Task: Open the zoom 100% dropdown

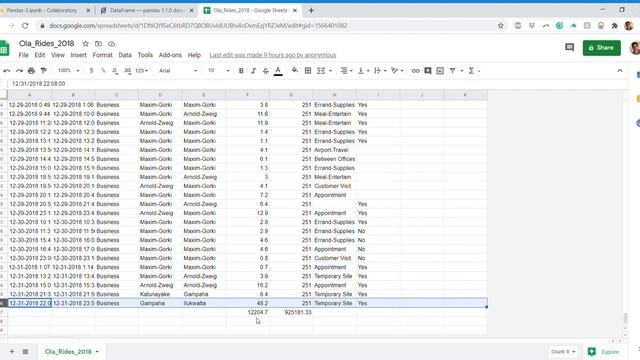Action: 69,71
